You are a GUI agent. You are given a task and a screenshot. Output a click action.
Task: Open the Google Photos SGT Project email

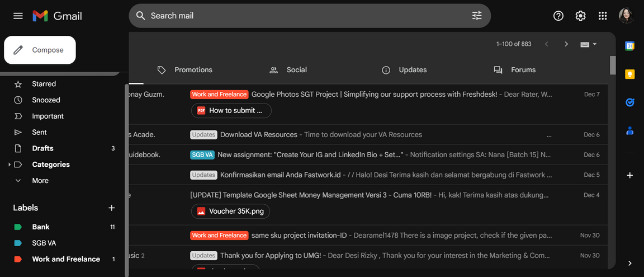click(x=368, y=105)
